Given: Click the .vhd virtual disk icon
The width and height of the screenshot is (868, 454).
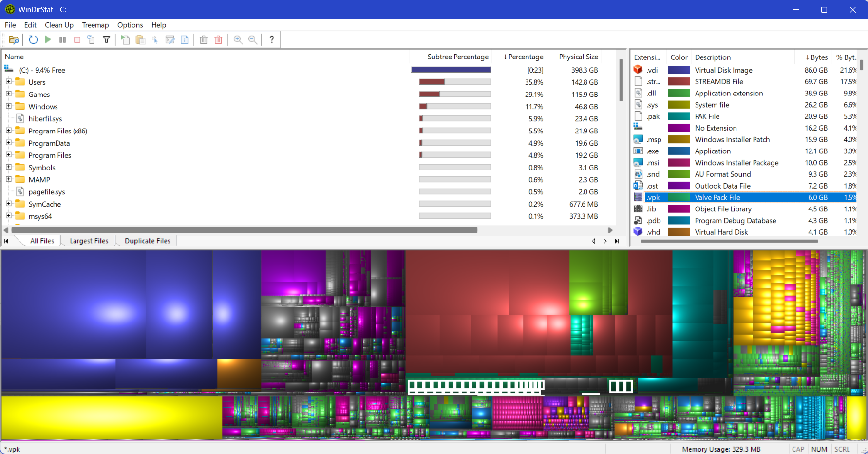Looking at the screenshot, I should click(x=638, y=232).
